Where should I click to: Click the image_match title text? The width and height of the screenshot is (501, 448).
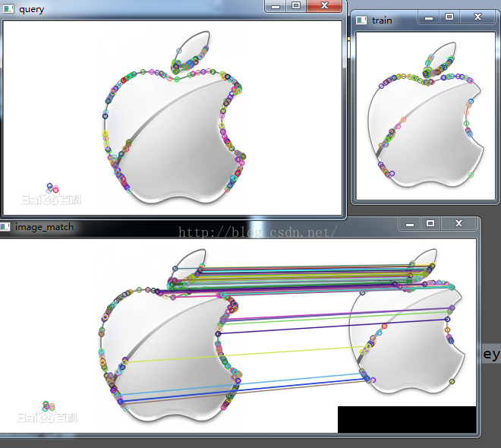click(x=45, y=227)
